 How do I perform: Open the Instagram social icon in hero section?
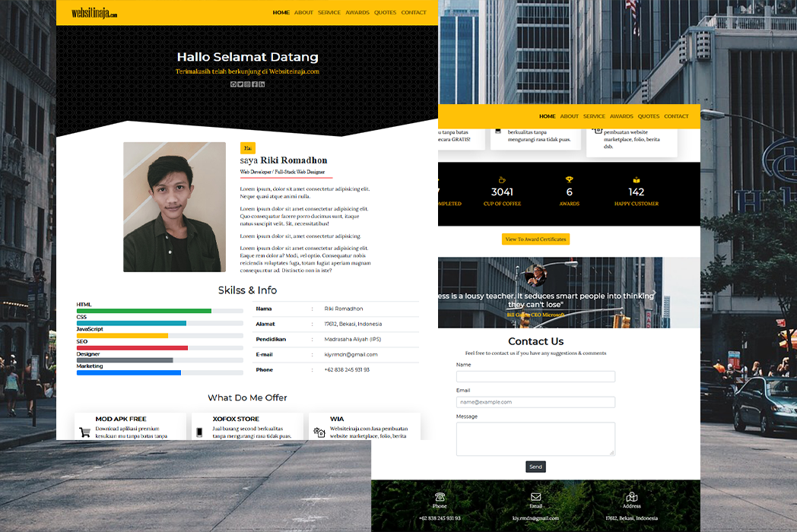pos(247,84)
